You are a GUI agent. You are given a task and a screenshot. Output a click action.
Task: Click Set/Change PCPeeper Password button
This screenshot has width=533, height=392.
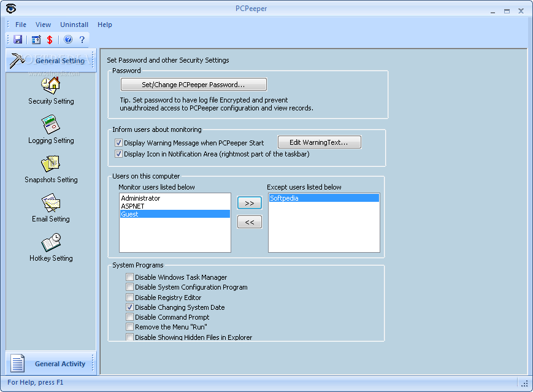[193, 85]
